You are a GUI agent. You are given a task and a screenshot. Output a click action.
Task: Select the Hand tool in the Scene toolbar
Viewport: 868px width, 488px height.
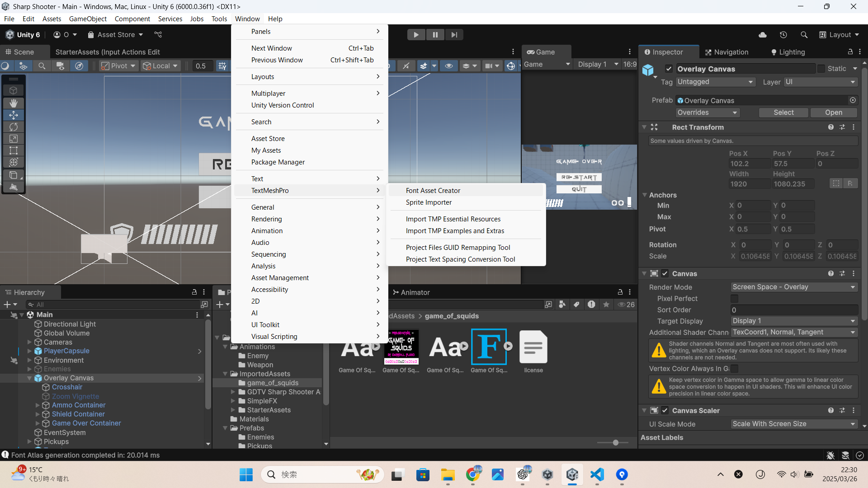click(14, 103)
